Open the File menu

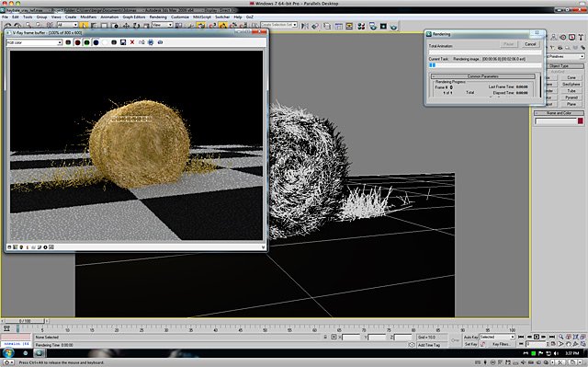[x=5, y=17]
